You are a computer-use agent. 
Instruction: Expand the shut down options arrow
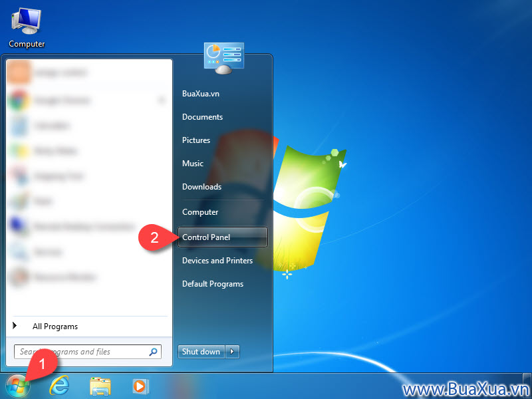[x=232, y=352]
